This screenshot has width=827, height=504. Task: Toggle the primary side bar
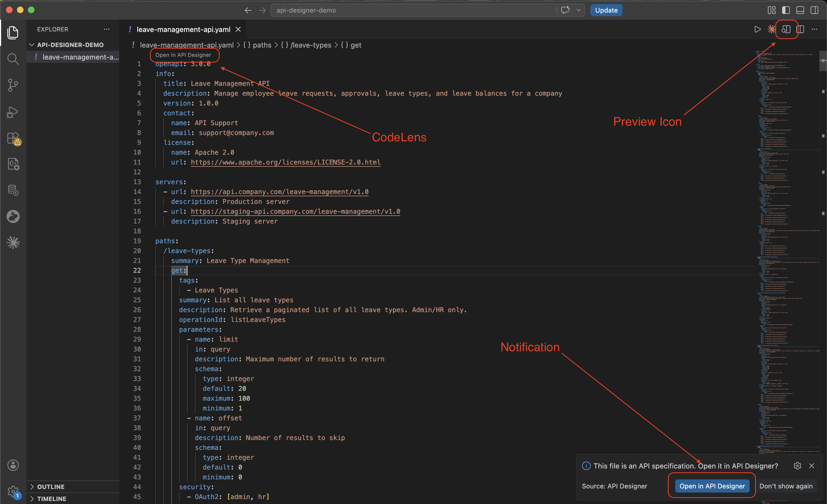[x=786, y=10]
